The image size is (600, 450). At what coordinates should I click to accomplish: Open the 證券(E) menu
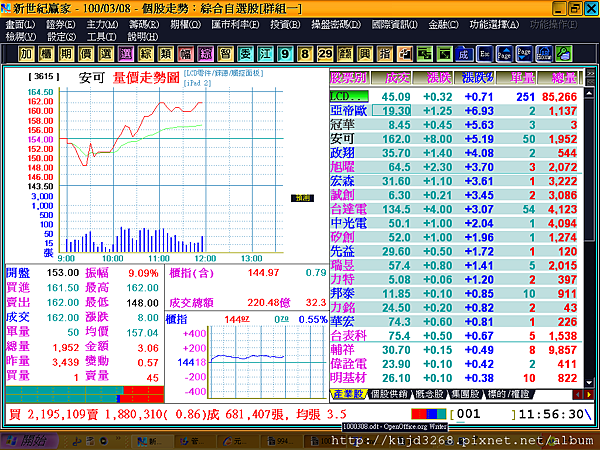tap(60, 24)
